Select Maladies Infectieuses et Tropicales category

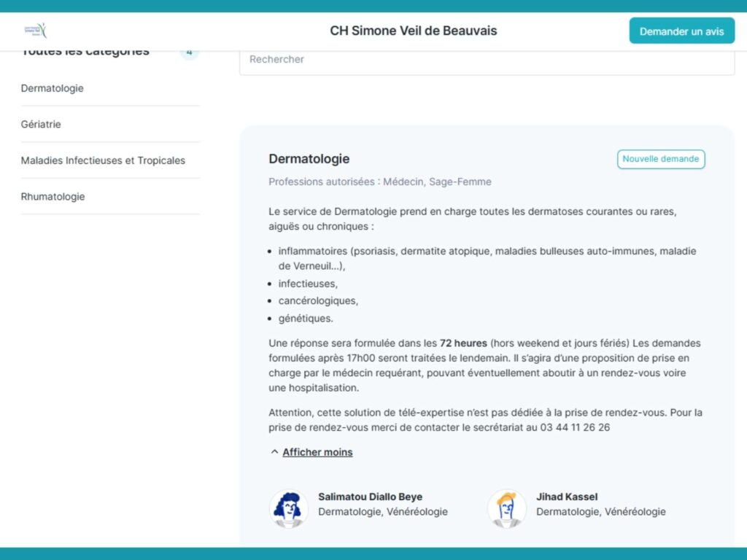(x=103, y=160)
